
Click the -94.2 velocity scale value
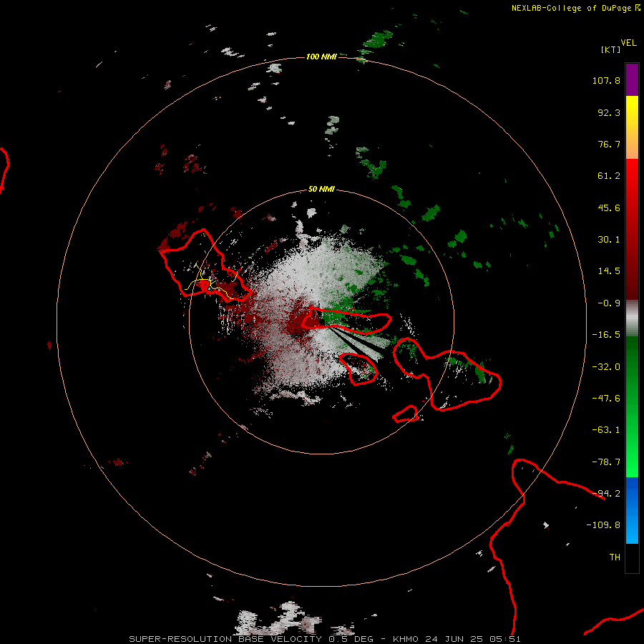[x=606, y=494]
